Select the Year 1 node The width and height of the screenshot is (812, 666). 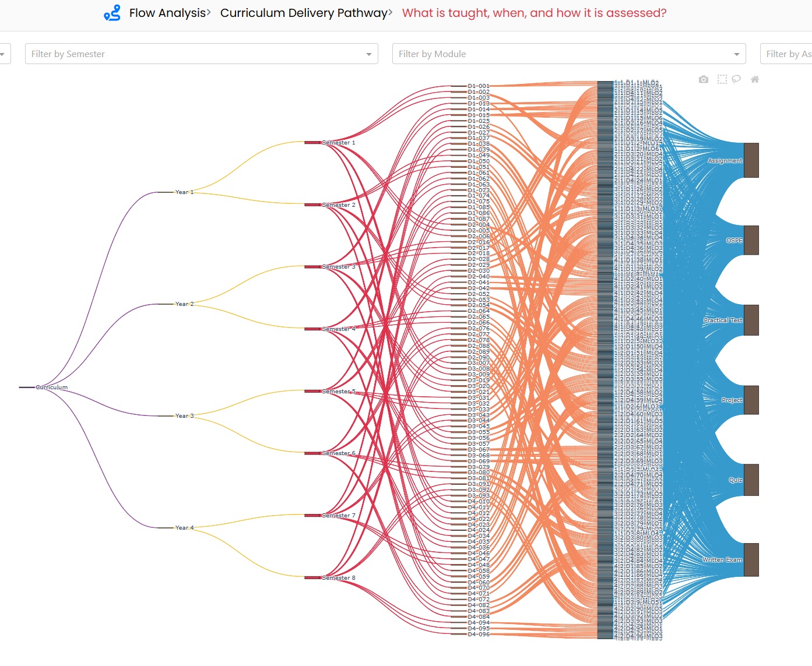click(x=166, y=192)
